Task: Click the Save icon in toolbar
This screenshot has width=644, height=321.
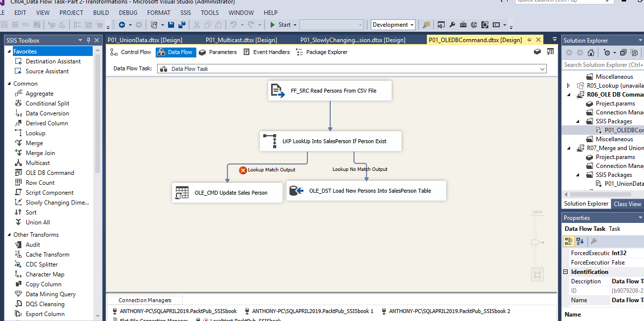Action: click(171, 25)
